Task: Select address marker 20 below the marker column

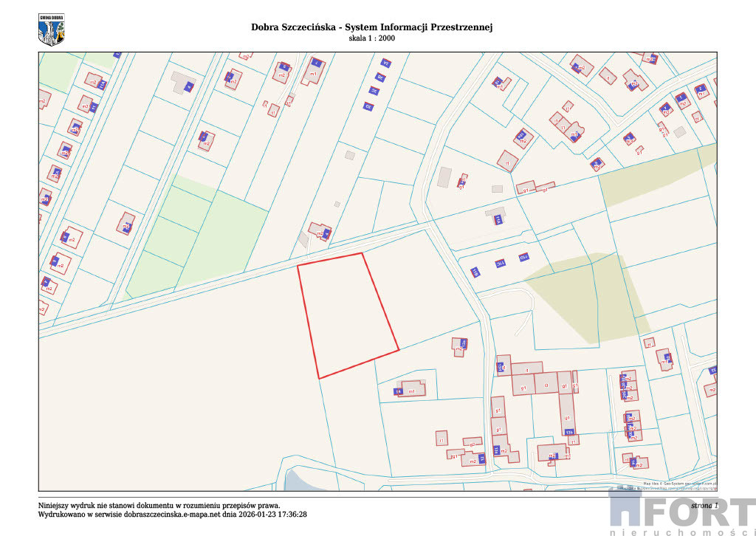Action: tap(368, 106)
